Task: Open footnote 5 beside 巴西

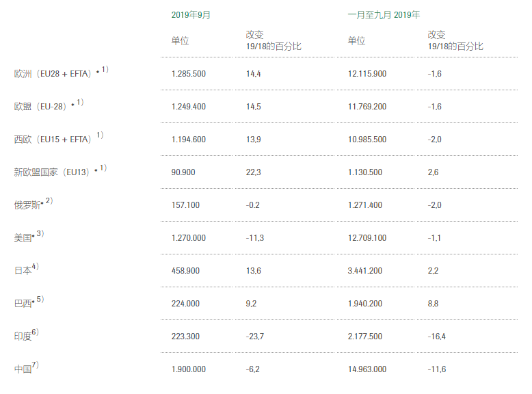Action: pos(40,300)
